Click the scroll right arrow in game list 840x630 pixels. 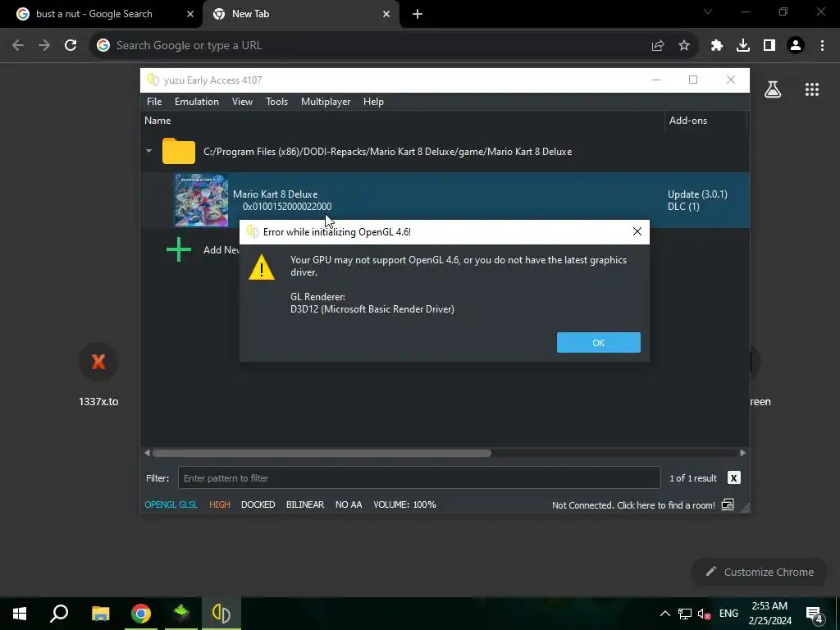tap(742, 453)
